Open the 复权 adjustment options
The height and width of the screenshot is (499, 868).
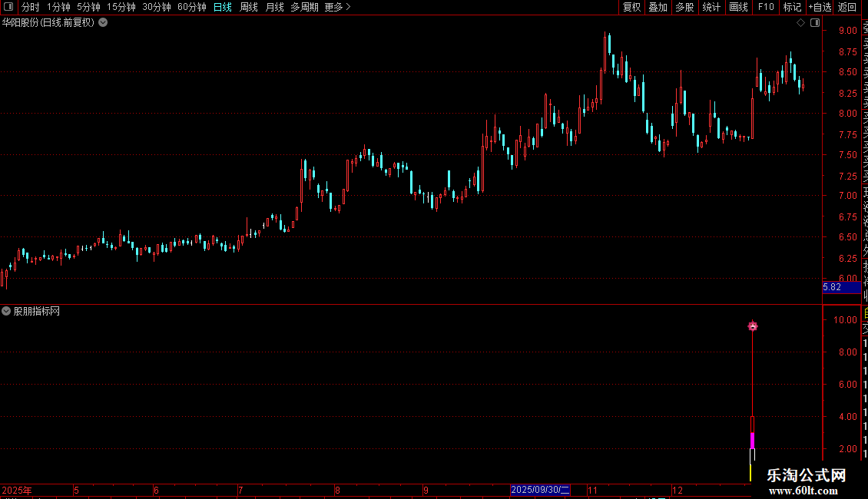click(631, 7)
